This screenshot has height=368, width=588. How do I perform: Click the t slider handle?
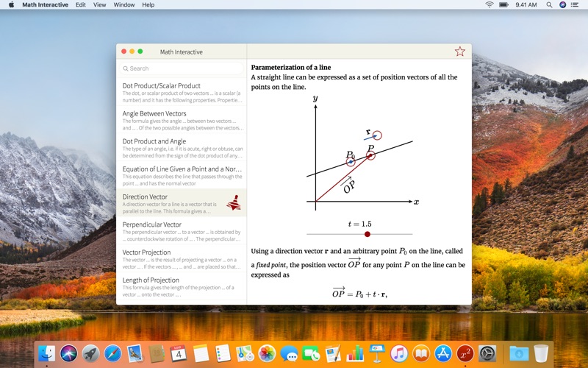coord(367,234)
